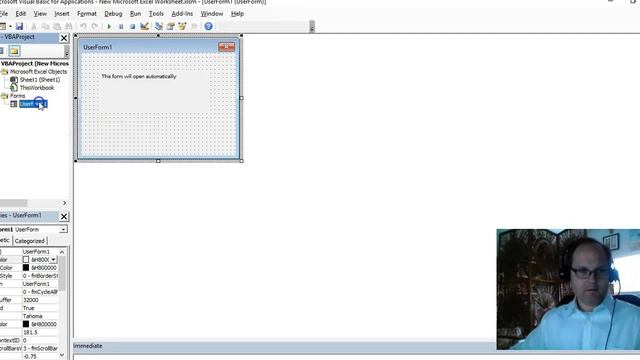This screenshot has height=360, width=640.
Task: Select Sheet1 (Sheet1) in project tree
Action: (x=40, y=80)
